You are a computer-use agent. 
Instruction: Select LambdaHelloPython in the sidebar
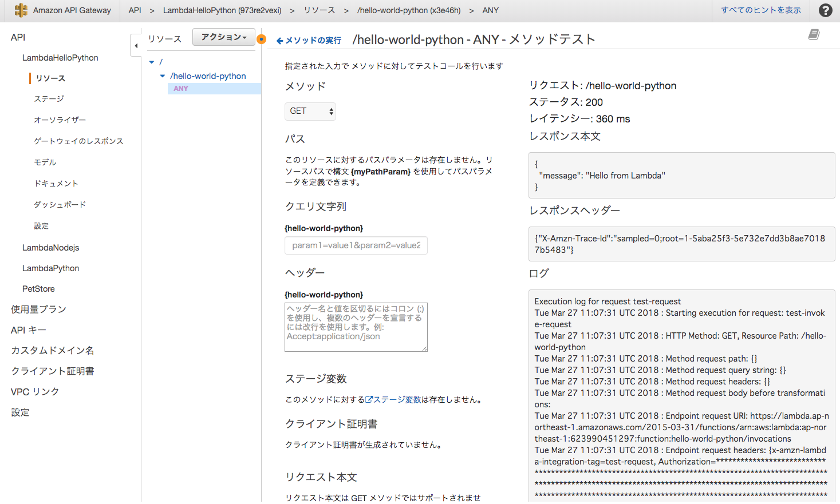pos(60,58)
